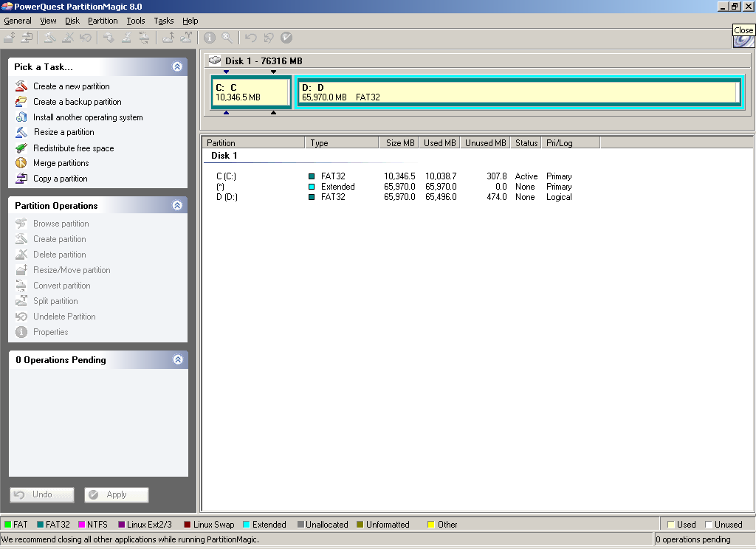Click the Disk 1 drive icon
Viewport: 756px width, 549px height.
point(215,61)
